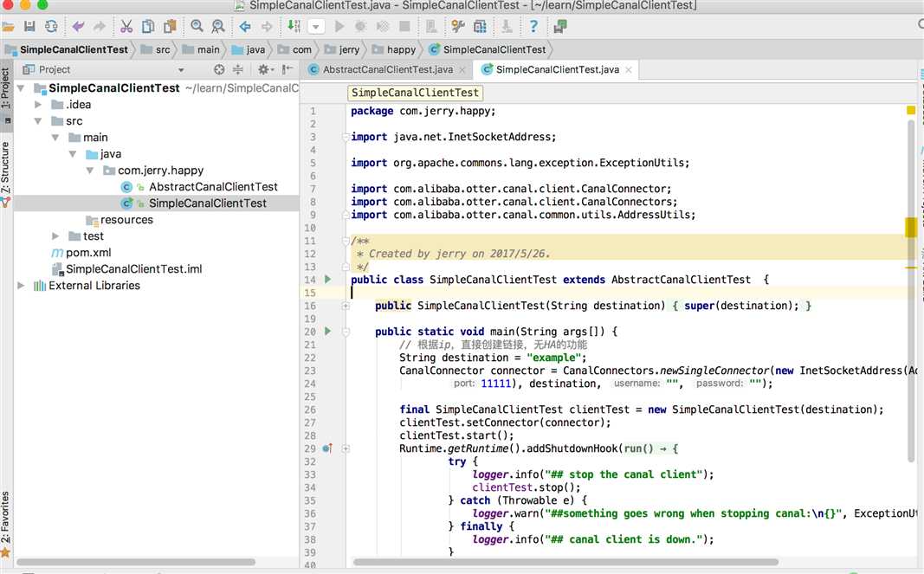
Task: Click the Hide Project panel icon
Action: 287,69
